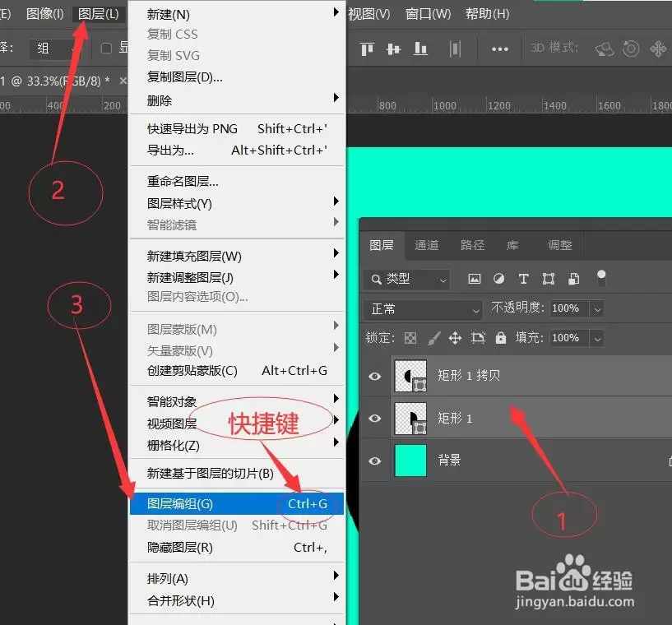672x625 pixels.
Task: Toggle lock position move icon
Action: [455, 339]
